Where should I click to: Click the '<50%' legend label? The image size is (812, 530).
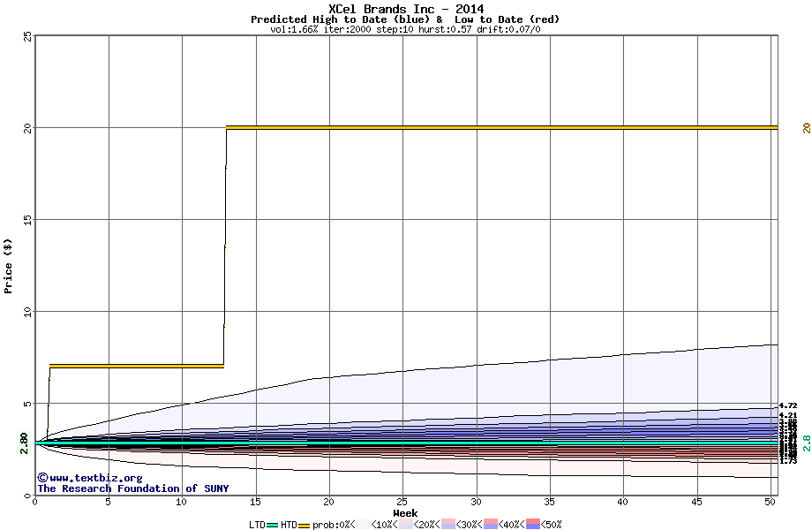(551, 525)
